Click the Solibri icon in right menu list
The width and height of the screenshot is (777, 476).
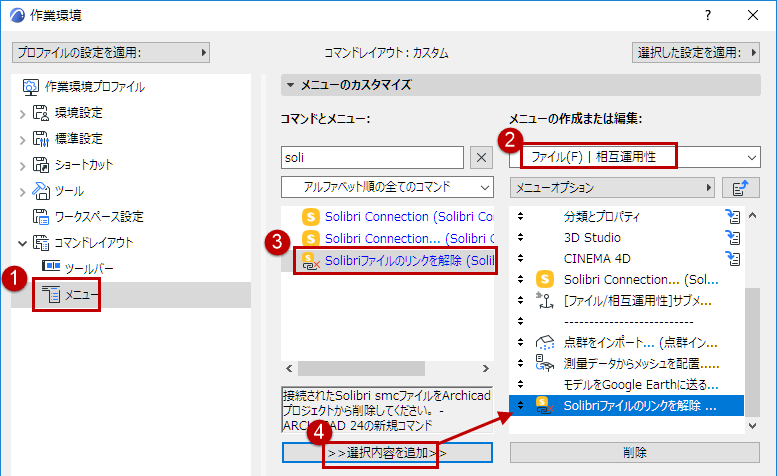[545, 279]
